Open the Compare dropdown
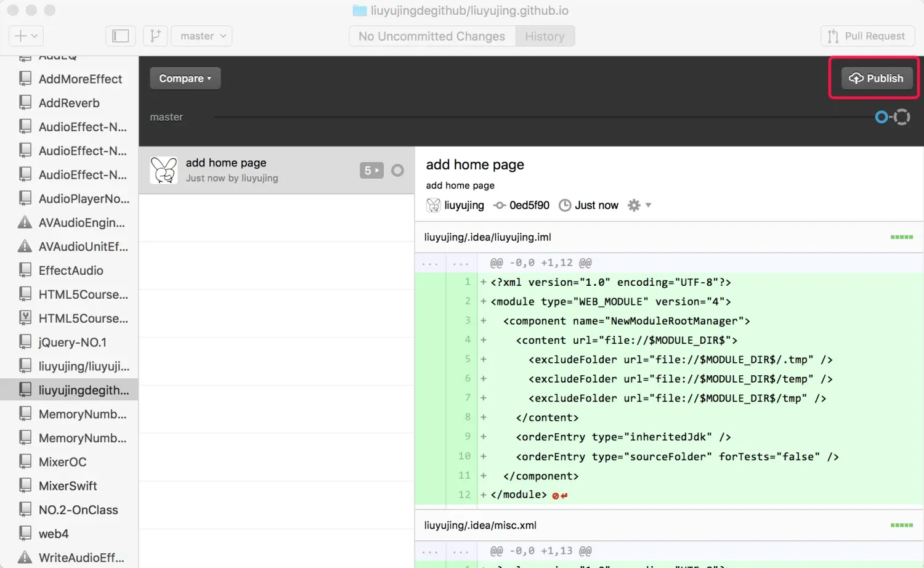924x568 pixels. [x=185, y=78]
